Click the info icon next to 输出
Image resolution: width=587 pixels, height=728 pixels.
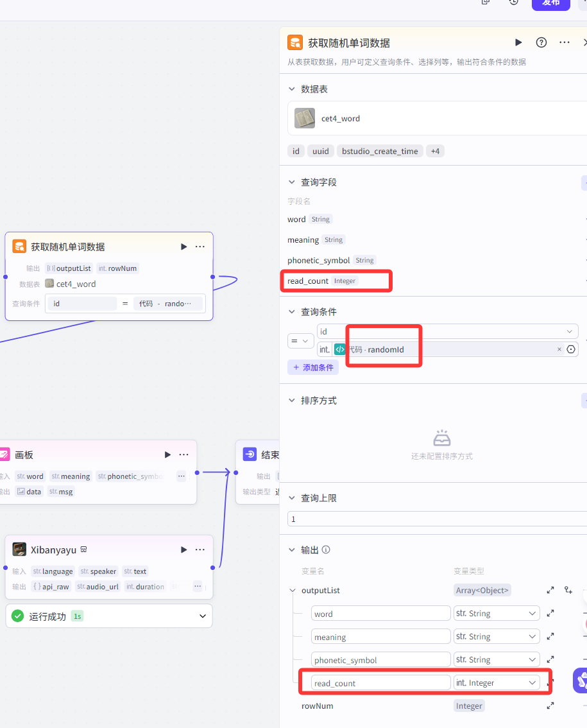[x=326, y=550]
